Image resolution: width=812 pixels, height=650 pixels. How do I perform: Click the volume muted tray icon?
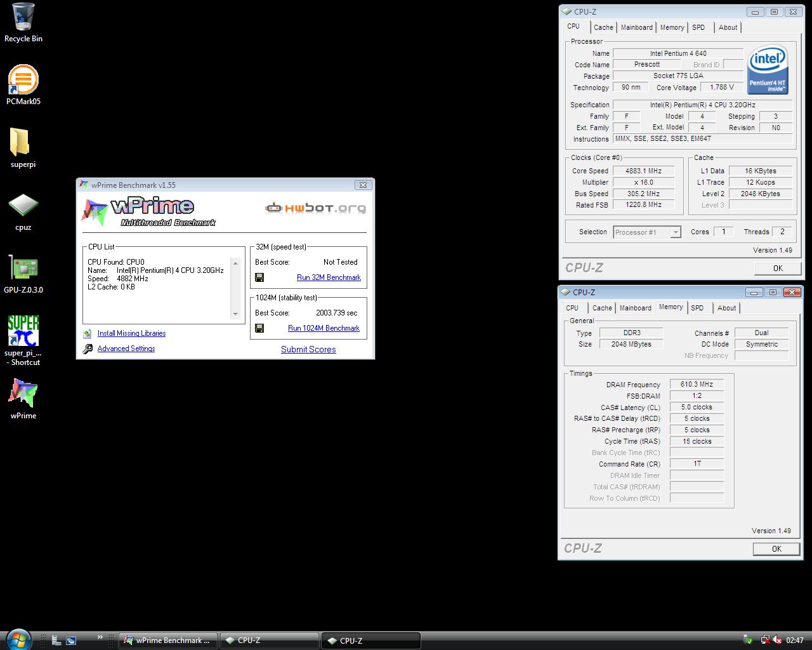[777, 640]
